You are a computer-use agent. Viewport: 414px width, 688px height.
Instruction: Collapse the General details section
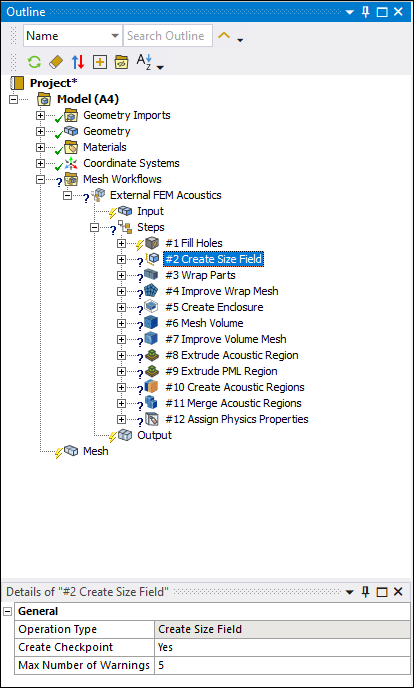tap(7, 611)
